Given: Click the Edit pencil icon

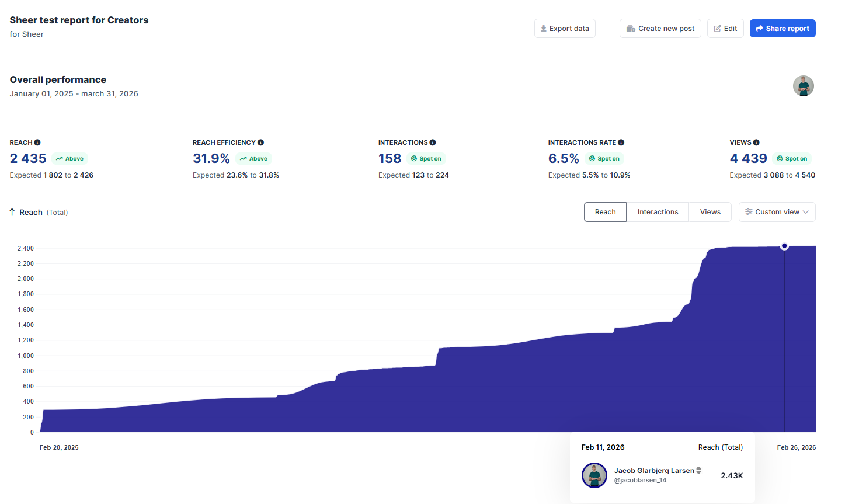Looking at the screenshot, I should [x=717, y=28].
